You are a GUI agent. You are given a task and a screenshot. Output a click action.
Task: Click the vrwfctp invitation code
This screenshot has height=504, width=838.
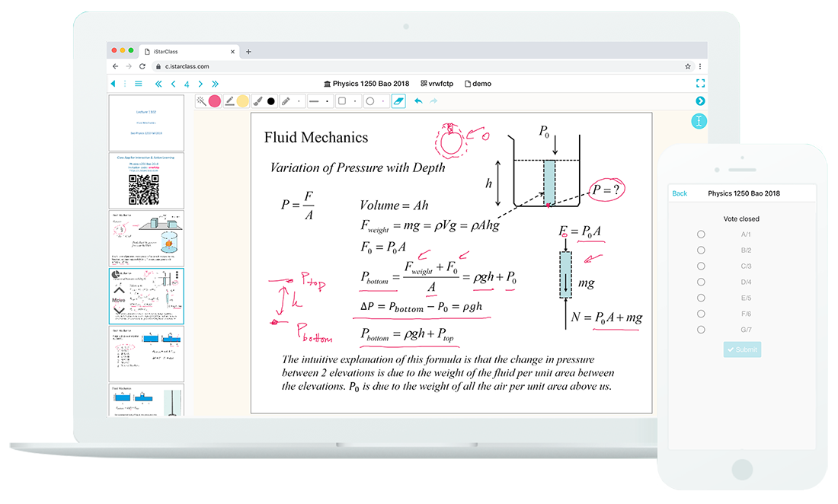pos(437,84)
